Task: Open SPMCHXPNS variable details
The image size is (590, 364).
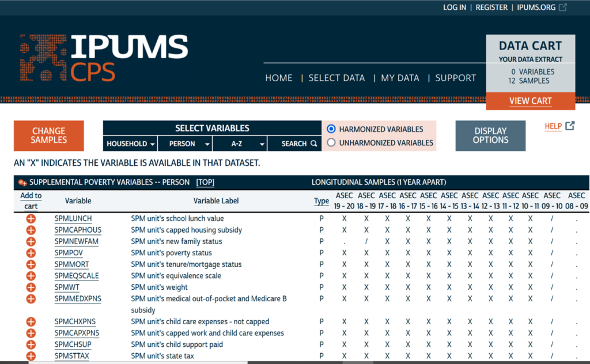Action: point(75,322)
